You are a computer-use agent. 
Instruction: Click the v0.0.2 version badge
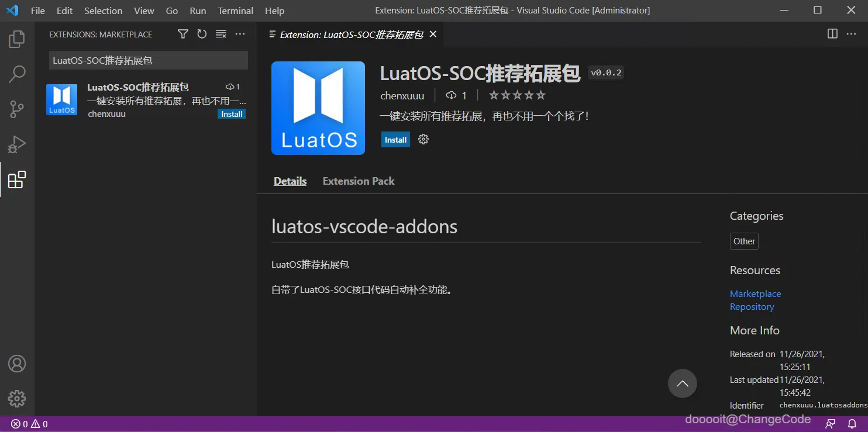pyautogui.click(x=606, y=73)
